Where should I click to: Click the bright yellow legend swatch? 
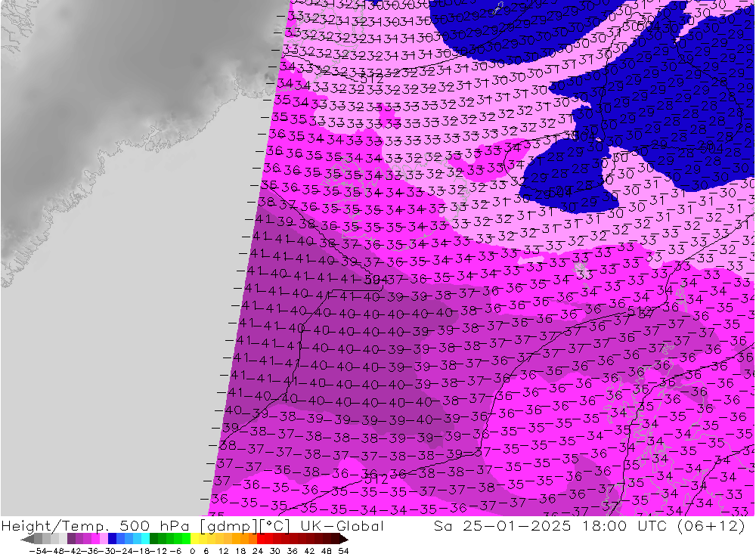point(195,539)
